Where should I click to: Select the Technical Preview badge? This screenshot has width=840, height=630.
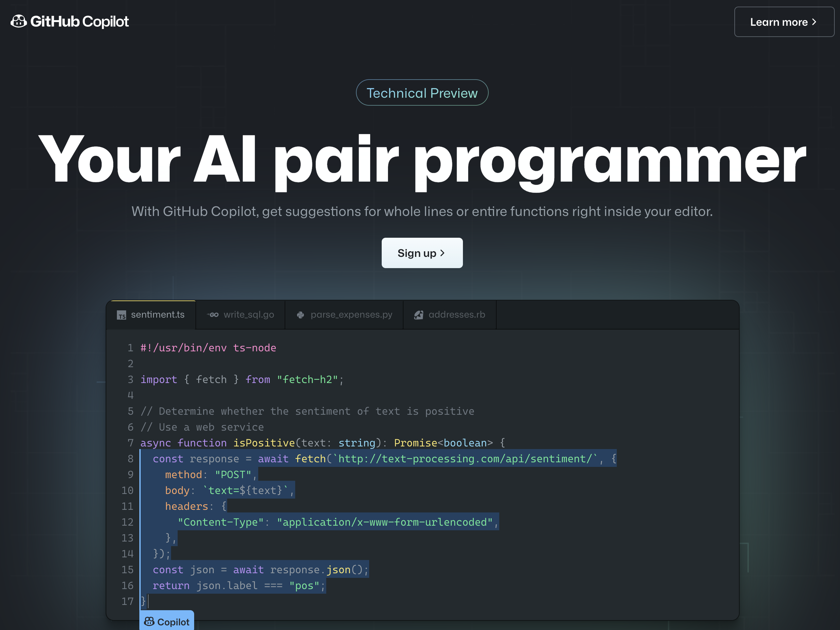tap(422, 93)
